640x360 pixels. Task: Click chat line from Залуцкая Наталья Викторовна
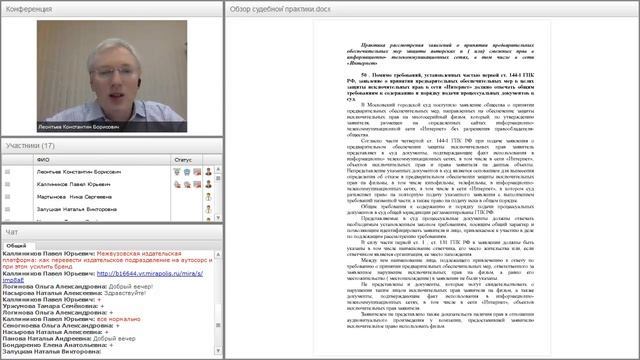tap(51, 352)
